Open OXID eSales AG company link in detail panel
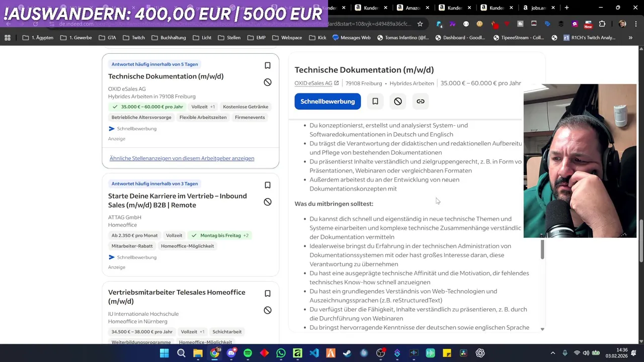Image resolution: width=644 pixels, height=362 pixels. coord(317,83)
